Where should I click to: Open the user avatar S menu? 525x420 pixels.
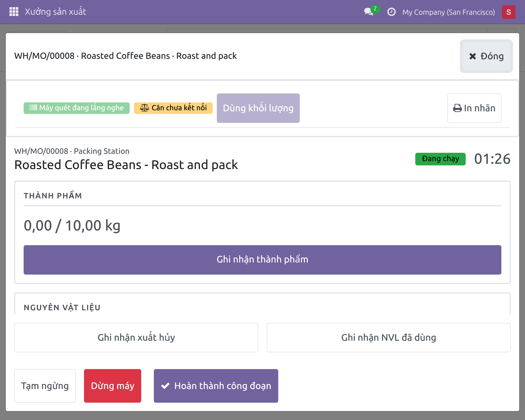coord(508,12)
